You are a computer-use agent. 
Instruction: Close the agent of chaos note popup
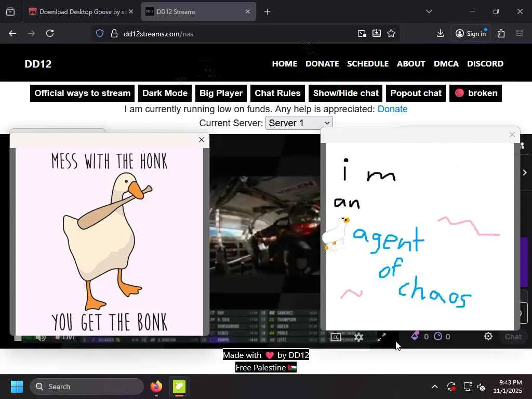[x=512, y=135]
